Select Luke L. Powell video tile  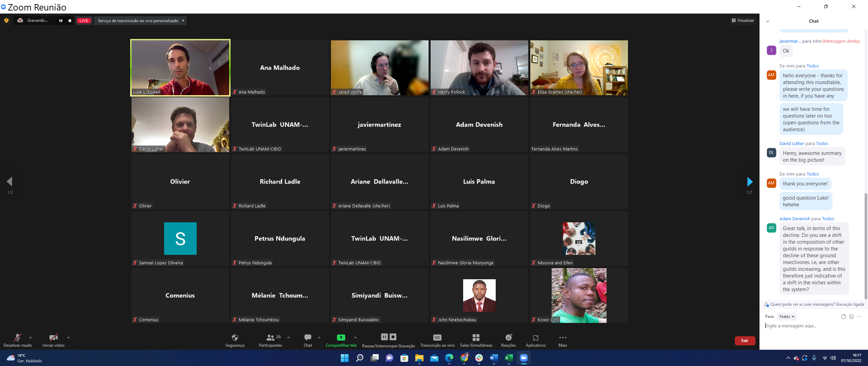(x=180, y=68)
